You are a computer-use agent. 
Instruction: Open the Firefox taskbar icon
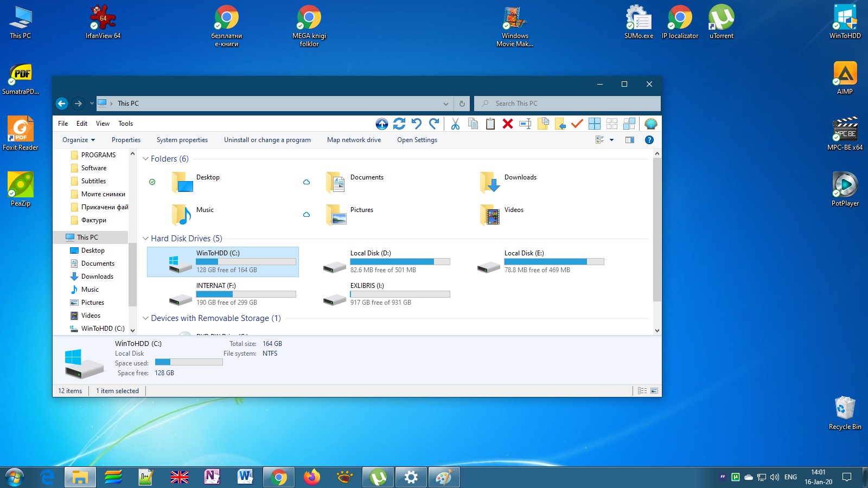click(312, 477)
